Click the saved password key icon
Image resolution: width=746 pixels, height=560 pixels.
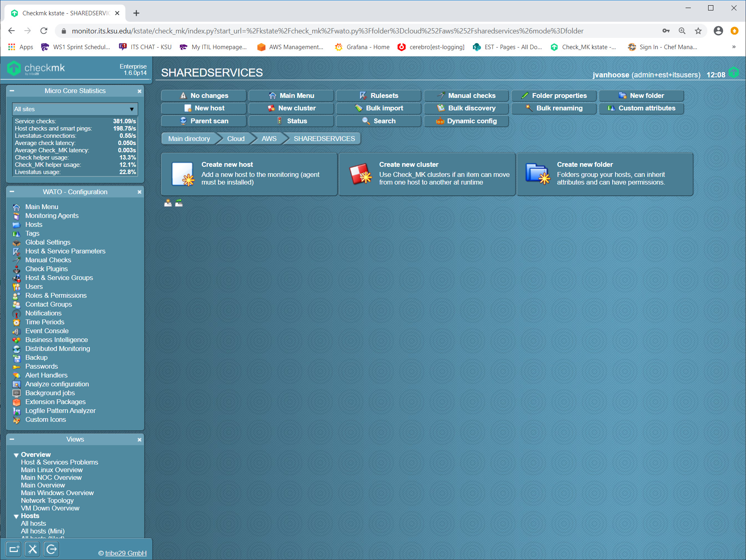pos(666,31)
